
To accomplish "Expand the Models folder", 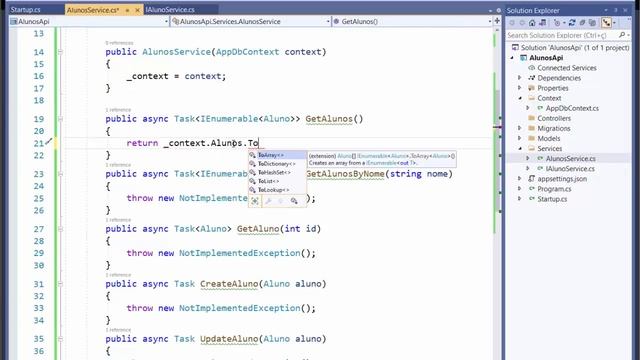I will pos(520,138).
